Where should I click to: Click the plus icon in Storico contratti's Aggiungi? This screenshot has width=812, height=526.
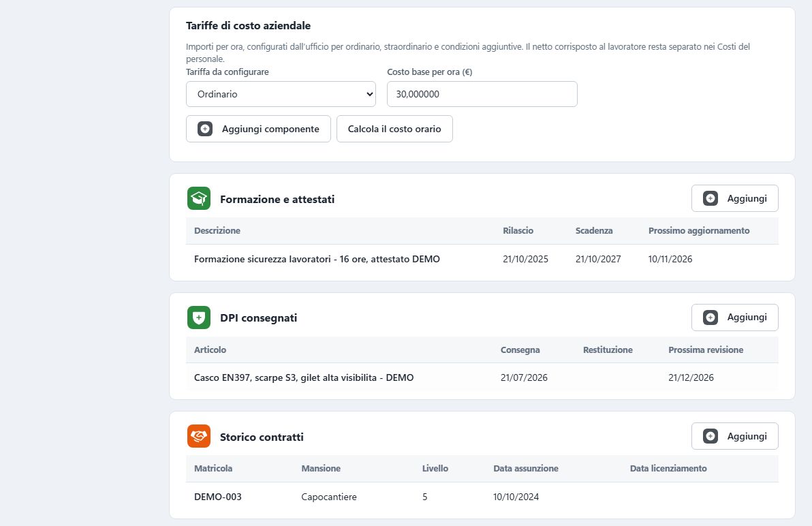710,436
